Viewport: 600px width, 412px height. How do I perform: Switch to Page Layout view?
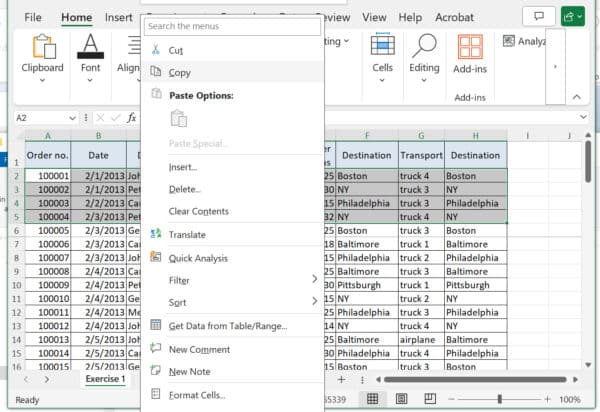pyautogui.click(x=401, y=399)
